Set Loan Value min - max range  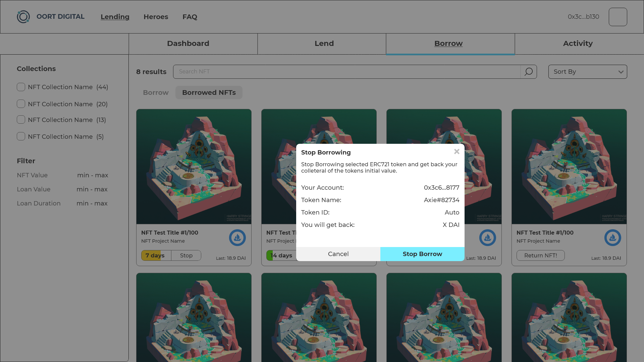pos(92,189)
